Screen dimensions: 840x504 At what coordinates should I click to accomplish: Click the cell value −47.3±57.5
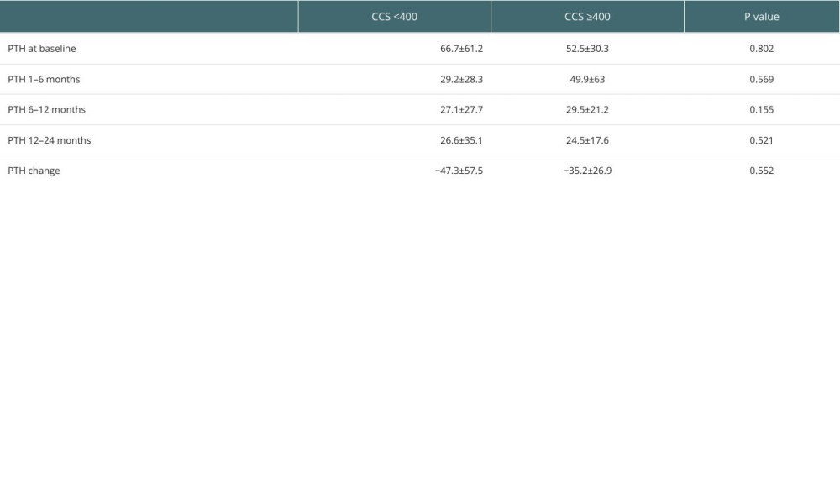[459, 171]
